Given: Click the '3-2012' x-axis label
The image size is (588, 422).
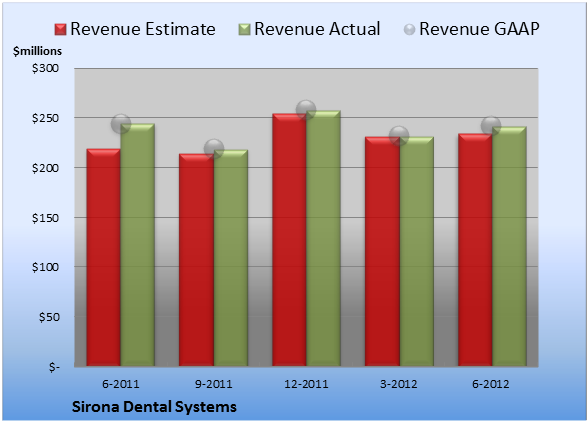Looking at the screenshot, I should point(399,384).
